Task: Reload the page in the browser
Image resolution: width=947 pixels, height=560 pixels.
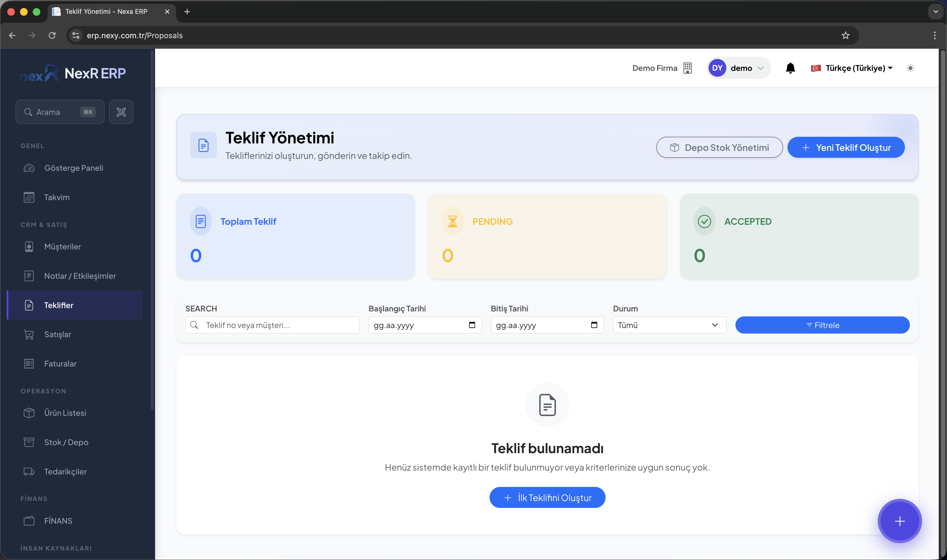Action: coord(52,35)
